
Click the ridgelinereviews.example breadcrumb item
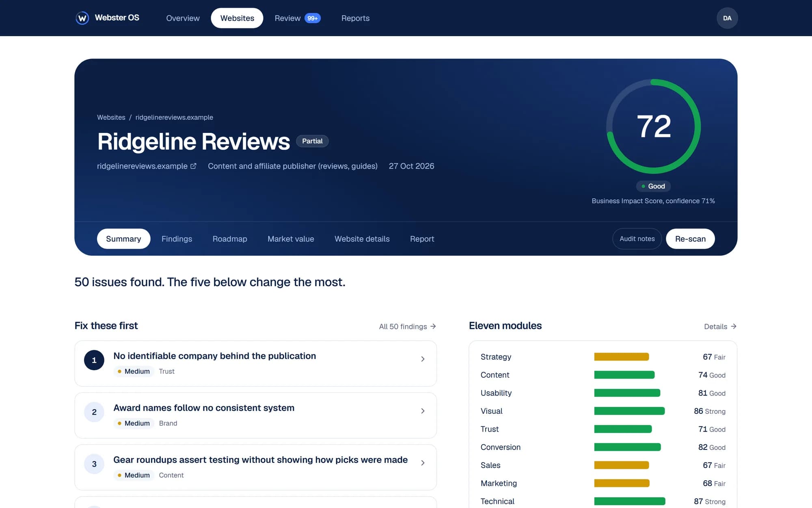point(174,117)
